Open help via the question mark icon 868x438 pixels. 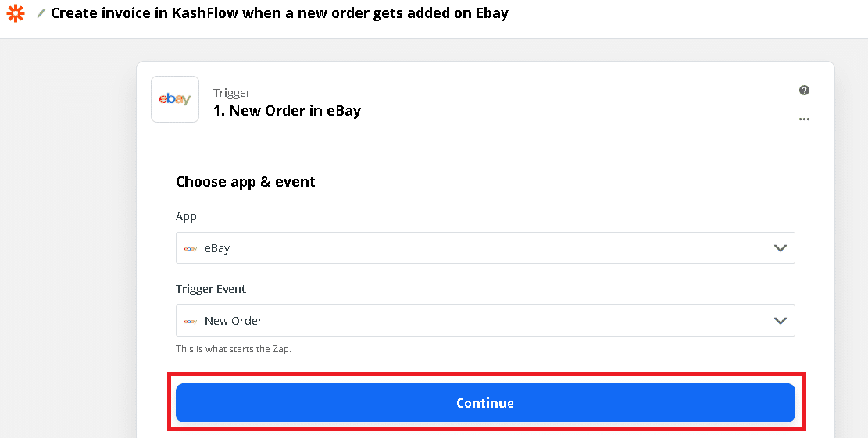click(x=804, y=91)
